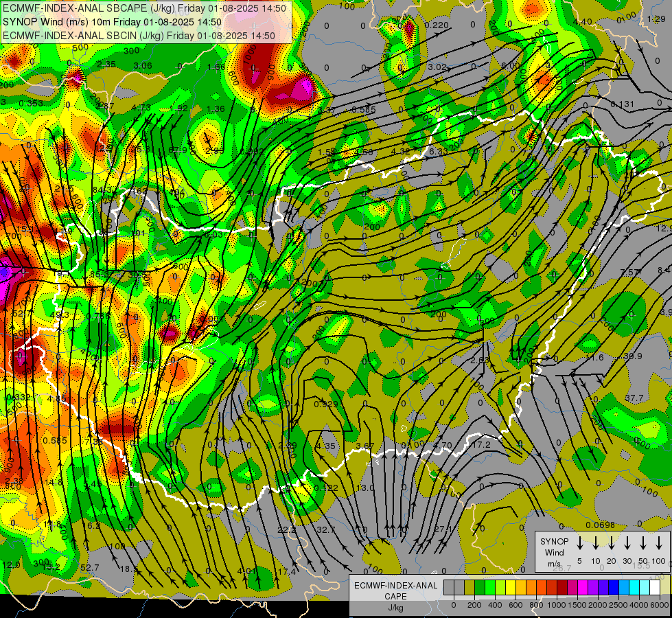Click the 4.01 value on the map
The image size is (672, 618).
[246, 572]
